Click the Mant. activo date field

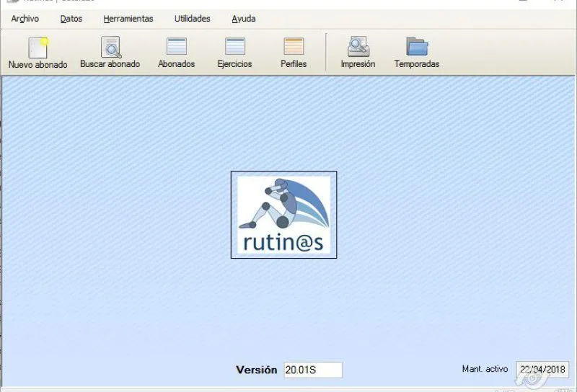pos(542,369)
